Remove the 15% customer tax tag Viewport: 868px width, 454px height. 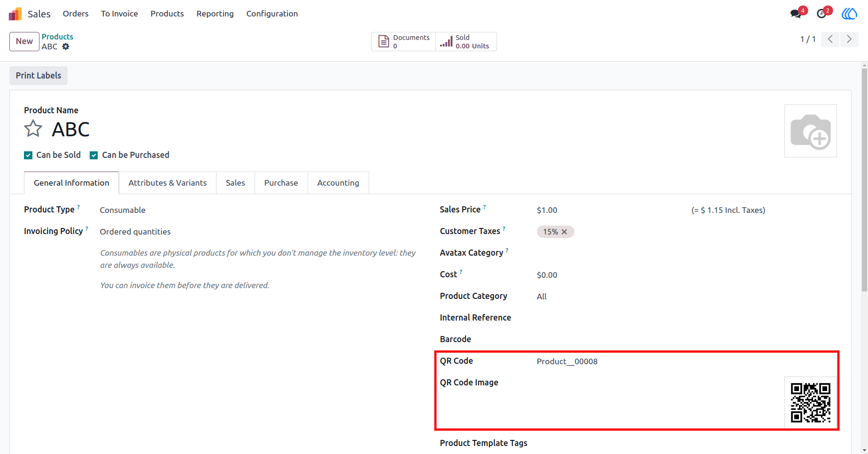click(x=565, y=232)
